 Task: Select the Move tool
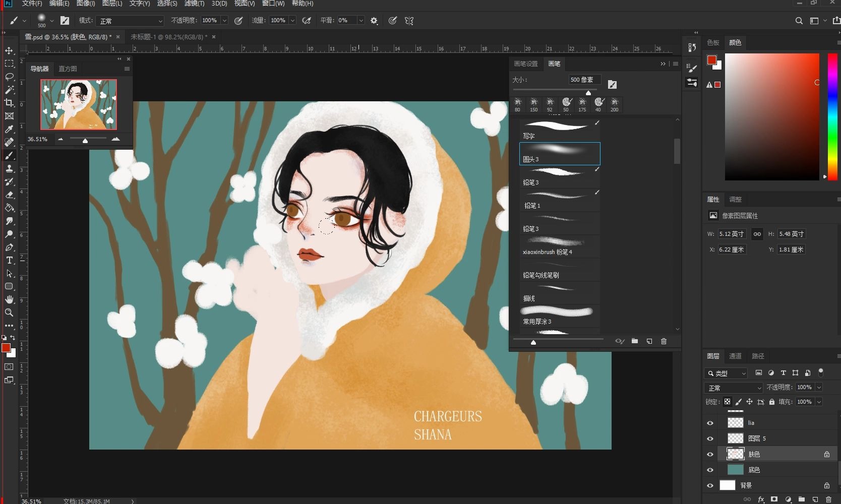point(9,50)
